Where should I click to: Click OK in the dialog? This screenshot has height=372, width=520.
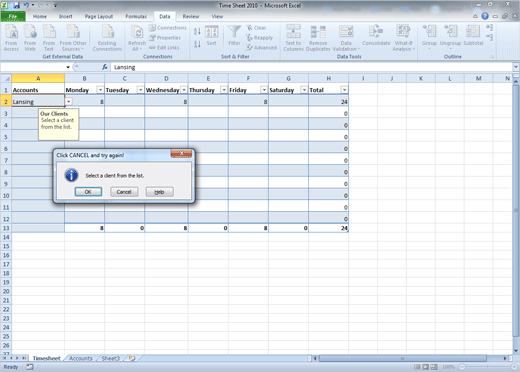(x=88, y=192)
